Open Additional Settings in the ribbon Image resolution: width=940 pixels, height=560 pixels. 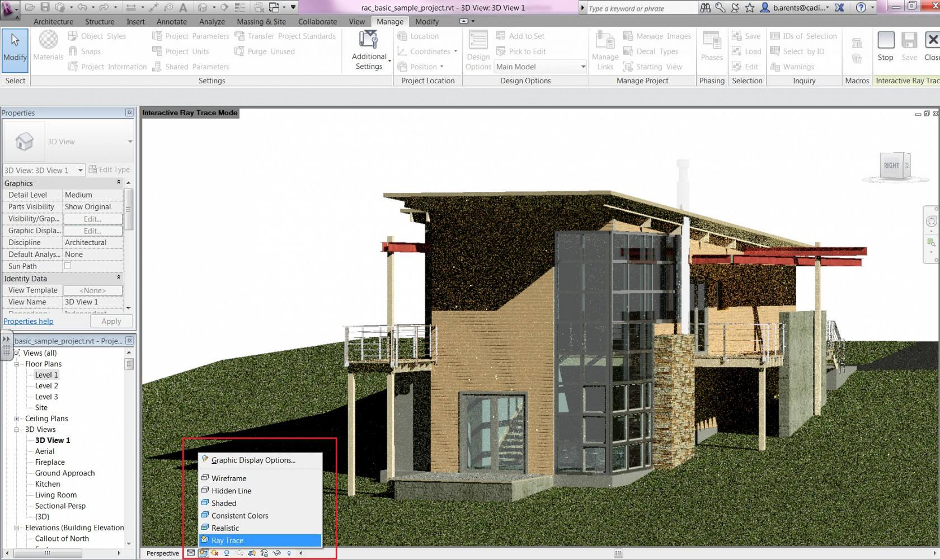point(369,50)
